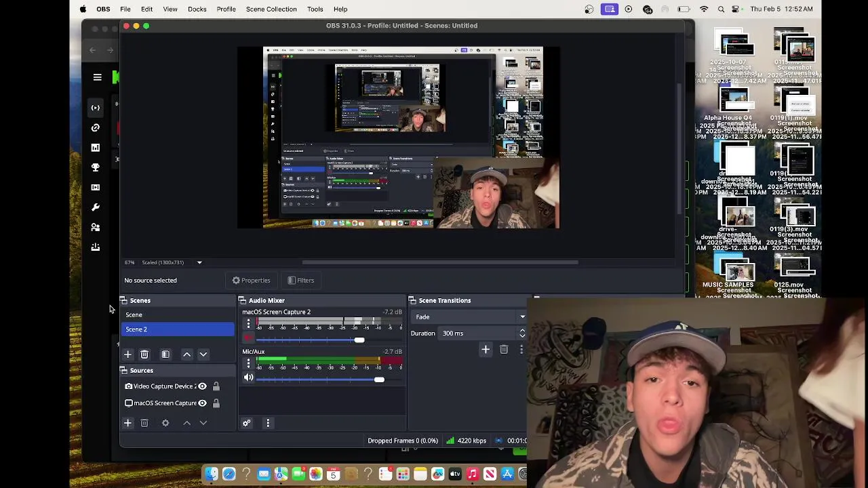Click the live stream icon in the background sidebar
868x488 pixels.
pos(96,108)
